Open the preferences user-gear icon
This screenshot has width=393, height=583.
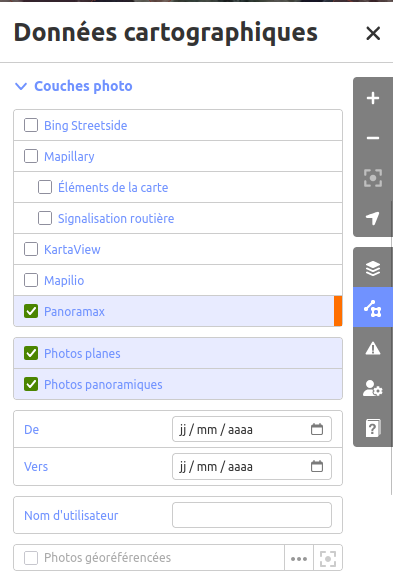(x=373, y=388)
